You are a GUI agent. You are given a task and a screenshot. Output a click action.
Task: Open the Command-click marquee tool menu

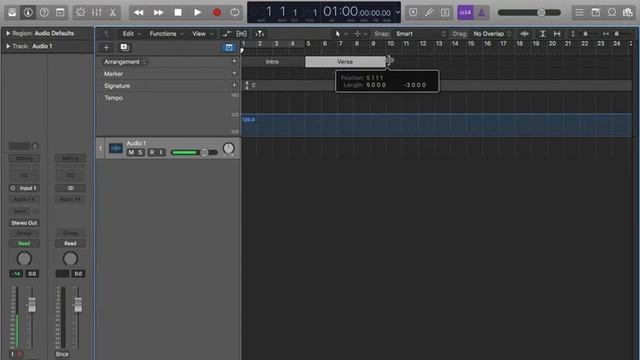pyautogui.click(x=360, y=34)
